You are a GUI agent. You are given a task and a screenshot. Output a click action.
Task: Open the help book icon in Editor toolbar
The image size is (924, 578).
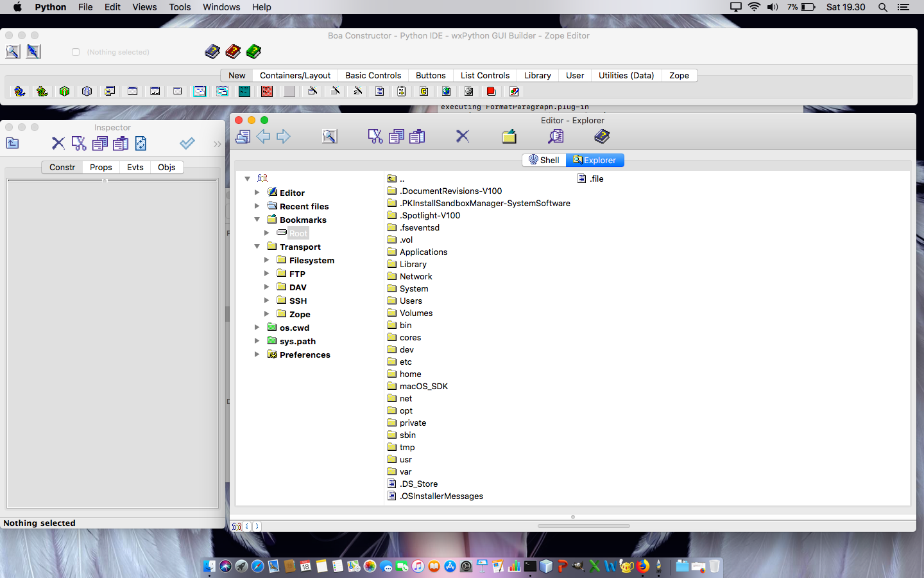pos(602,136)
